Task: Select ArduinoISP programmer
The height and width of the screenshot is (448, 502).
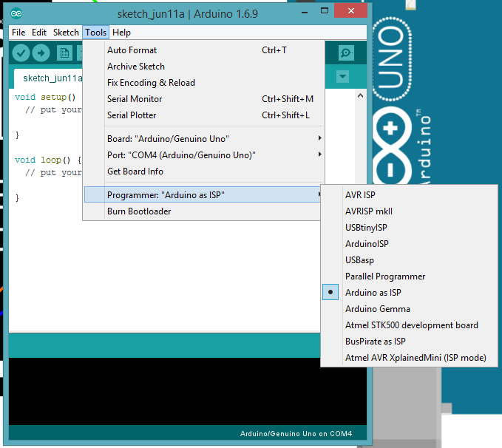Action: coord(410,244)
